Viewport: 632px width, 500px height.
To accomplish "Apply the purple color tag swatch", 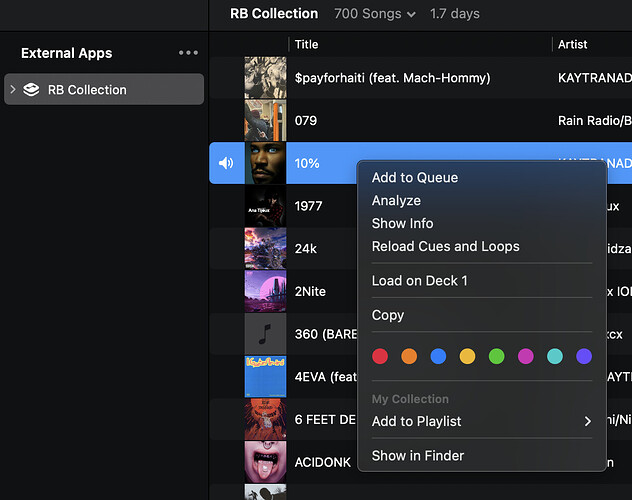I will pyautogui.click(x=584, y=356).
